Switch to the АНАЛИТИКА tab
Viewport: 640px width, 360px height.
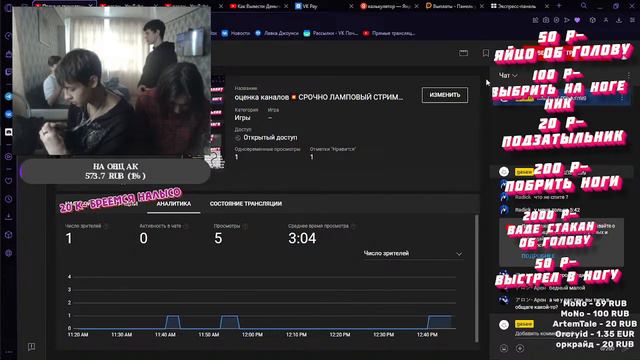pos(173,204)
